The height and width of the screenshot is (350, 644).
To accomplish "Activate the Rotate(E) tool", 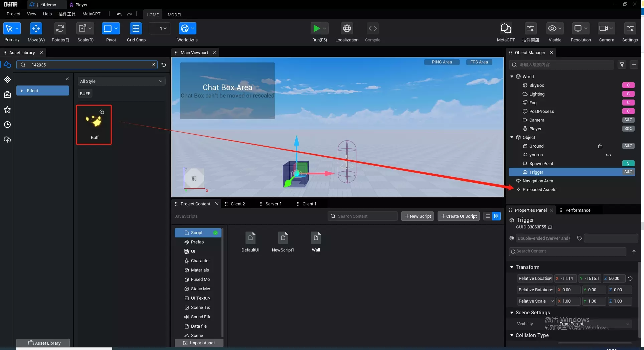I will pos(60,28).
